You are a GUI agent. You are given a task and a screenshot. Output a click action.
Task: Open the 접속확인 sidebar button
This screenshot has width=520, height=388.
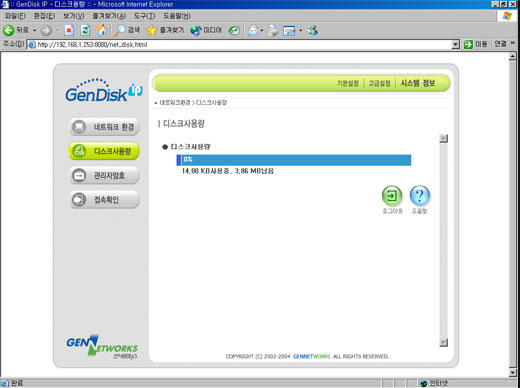[x=104, y=199]
